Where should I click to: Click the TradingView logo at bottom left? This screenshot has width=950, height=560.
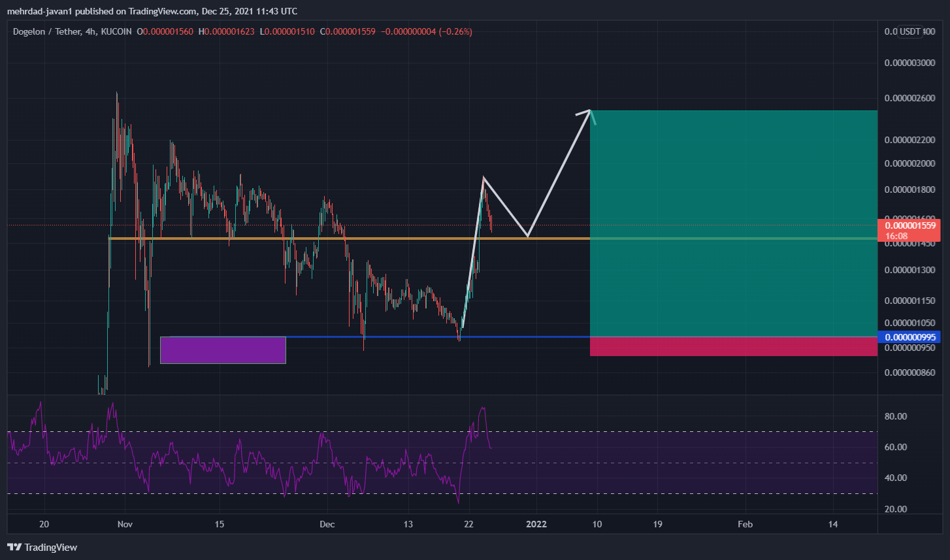pos(42,547)
